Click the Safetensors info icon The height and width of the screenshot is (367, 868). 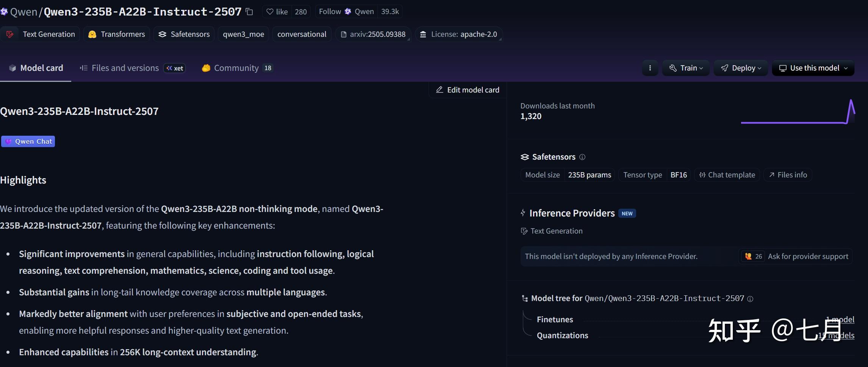pyautogui.click(x=582, y=157)
